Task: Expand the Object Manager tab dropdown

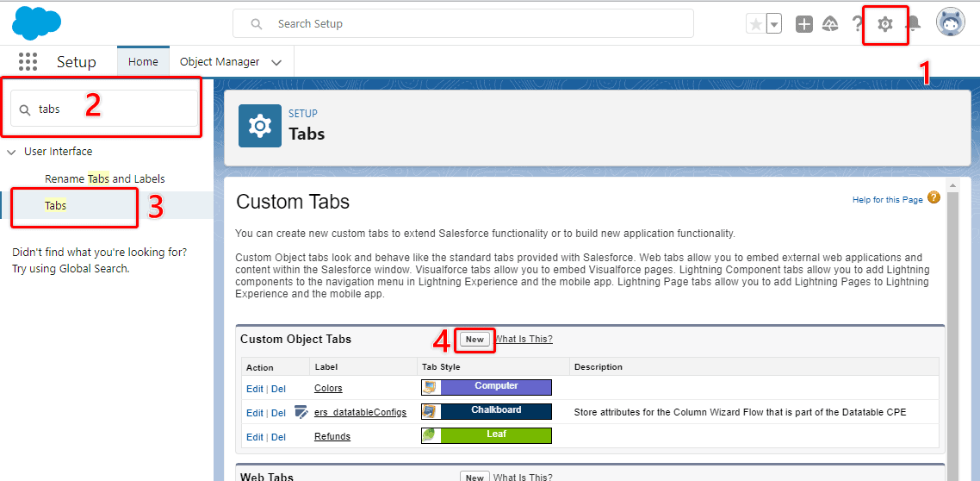Action: tap(276, 63)
